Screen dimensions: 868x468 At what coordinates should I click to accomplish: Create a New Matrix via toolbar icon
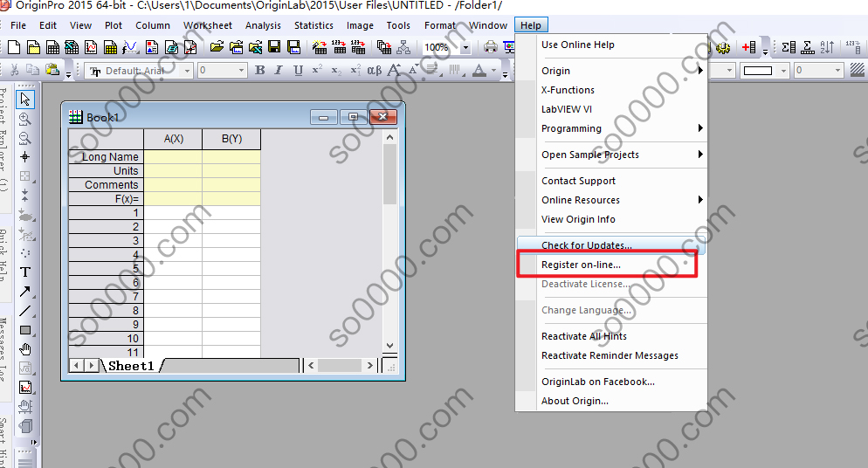[110, 47]
